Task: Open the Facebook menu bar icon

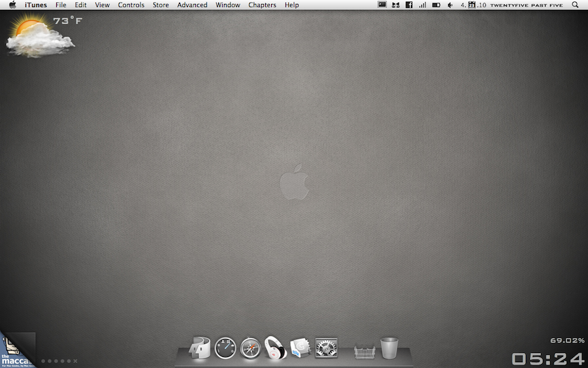Action: (409, 5)
